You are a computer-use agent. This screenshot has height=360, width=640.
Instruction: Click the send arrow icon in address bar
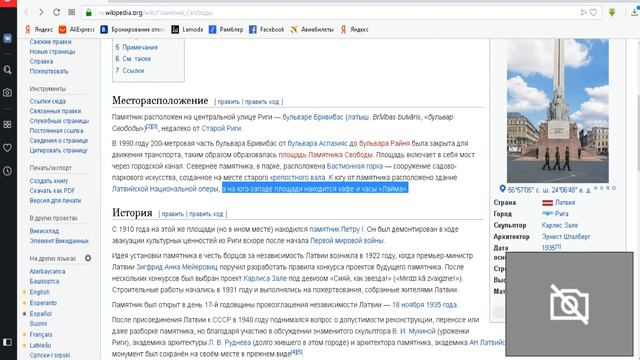point(584,13)
